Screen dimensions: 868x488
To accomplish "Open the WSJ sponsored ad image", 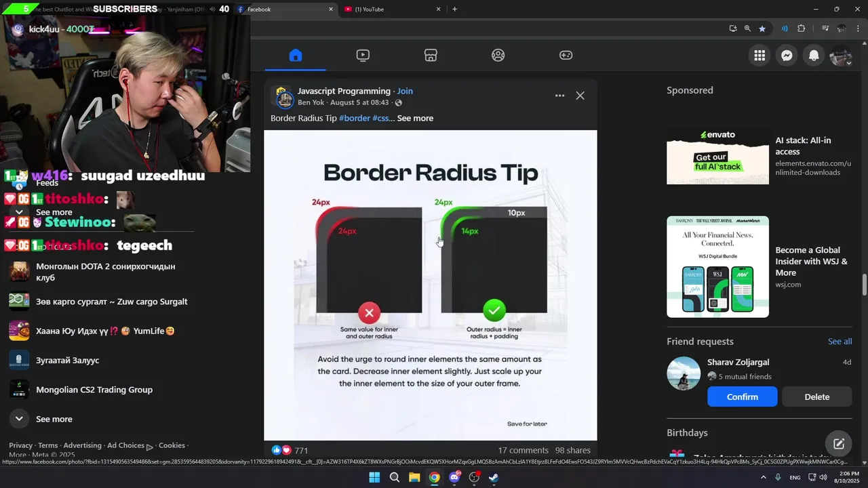I will [717, 266].
